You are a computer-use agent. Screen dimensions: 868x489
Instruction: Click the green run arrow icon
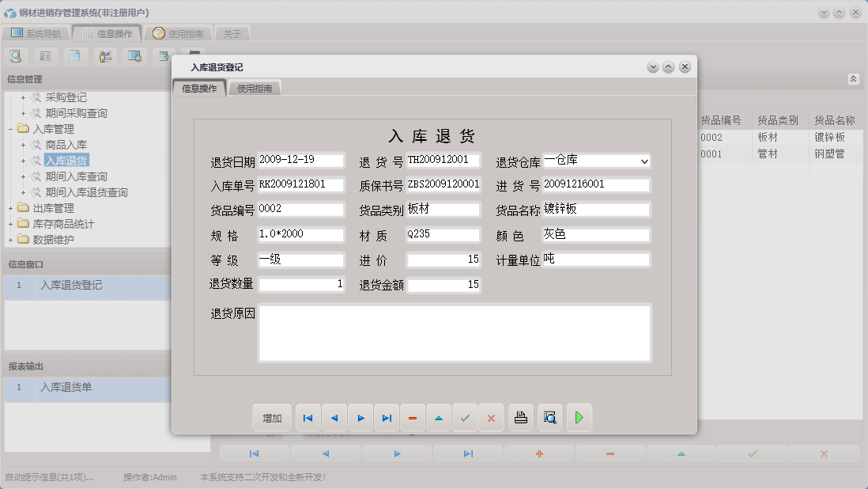(579, 417)
